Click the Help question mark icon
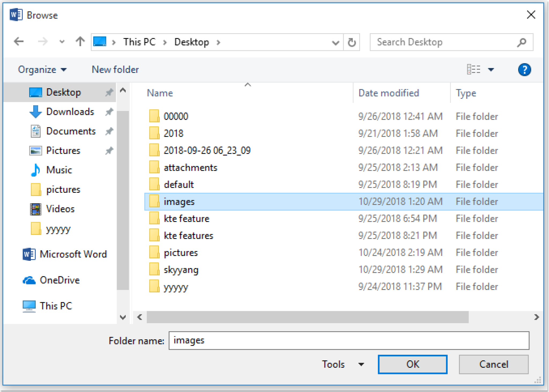This screenshot has width=549, height=392. point(525,70)
